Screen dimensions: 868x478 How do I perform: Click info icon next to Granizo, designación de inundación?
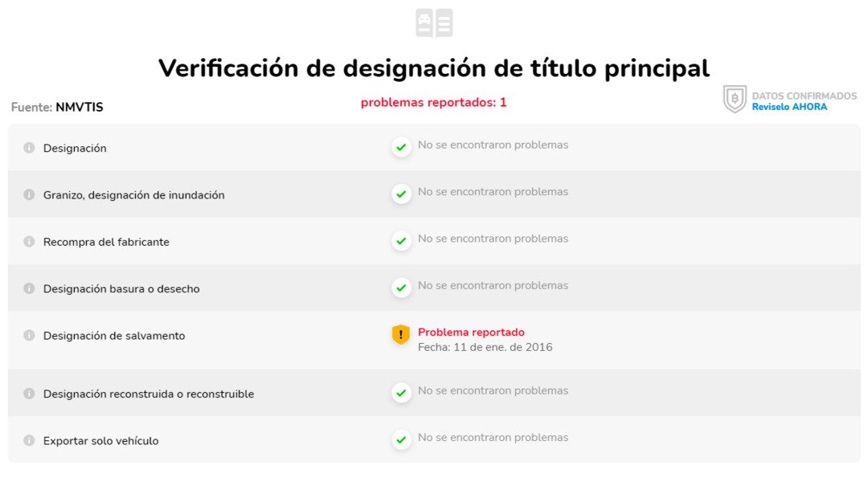click(x=29, y=194)
